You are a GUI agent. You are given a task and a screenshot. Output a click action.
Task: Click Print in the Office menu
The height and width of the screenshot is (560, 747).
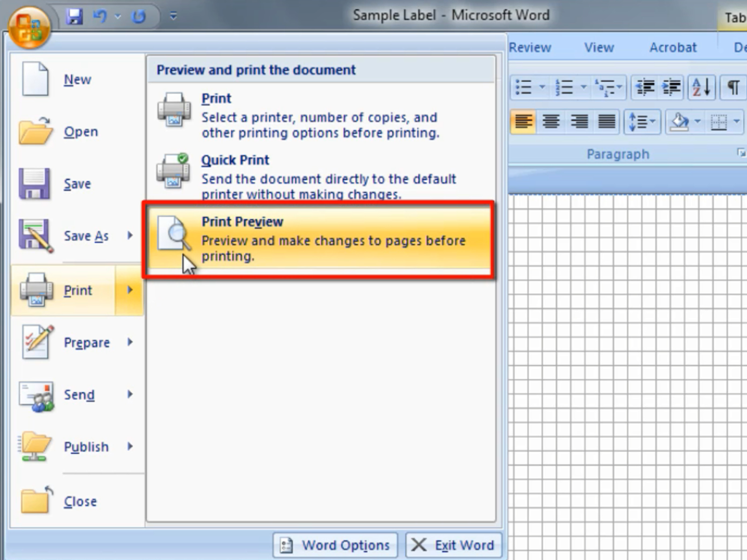[63, 290]
